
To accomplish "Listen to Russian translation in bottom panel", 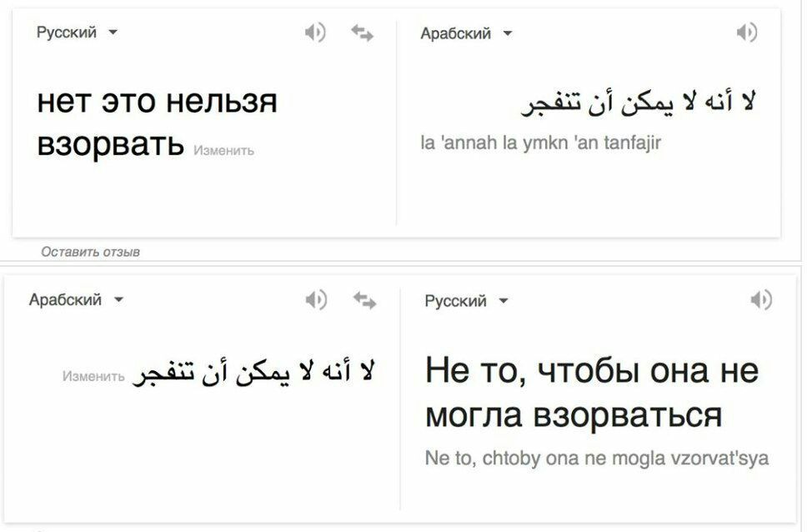I will pos(761,299).
